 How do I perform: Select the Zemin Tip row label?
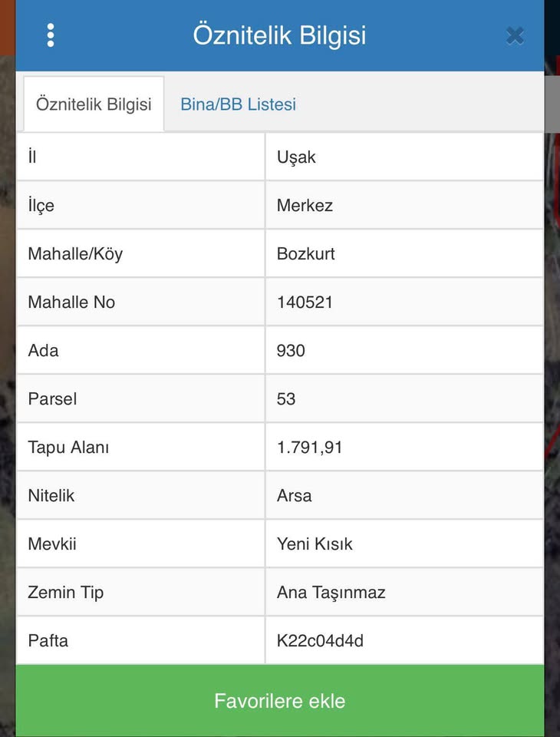(x=65, y=593)
